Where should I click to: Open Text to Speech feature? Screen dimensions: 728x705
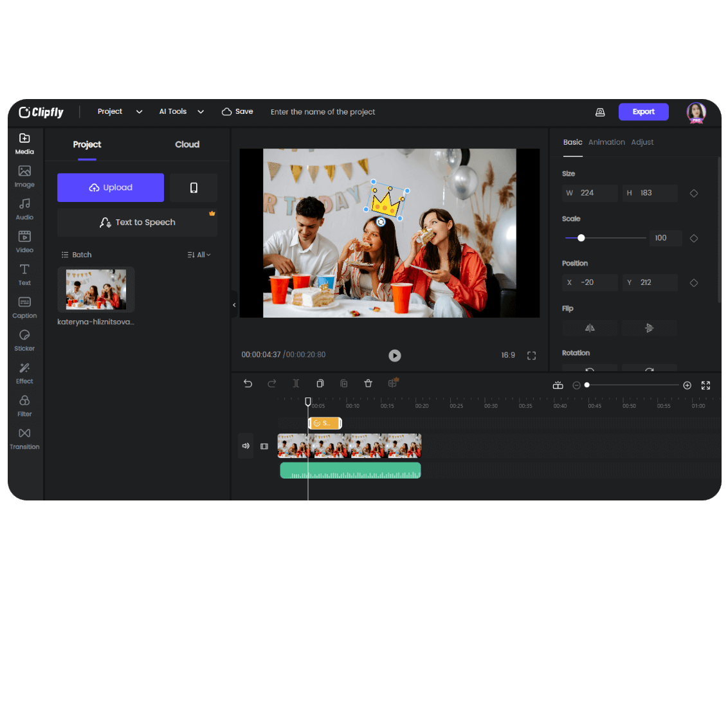(x=137, y=222)
